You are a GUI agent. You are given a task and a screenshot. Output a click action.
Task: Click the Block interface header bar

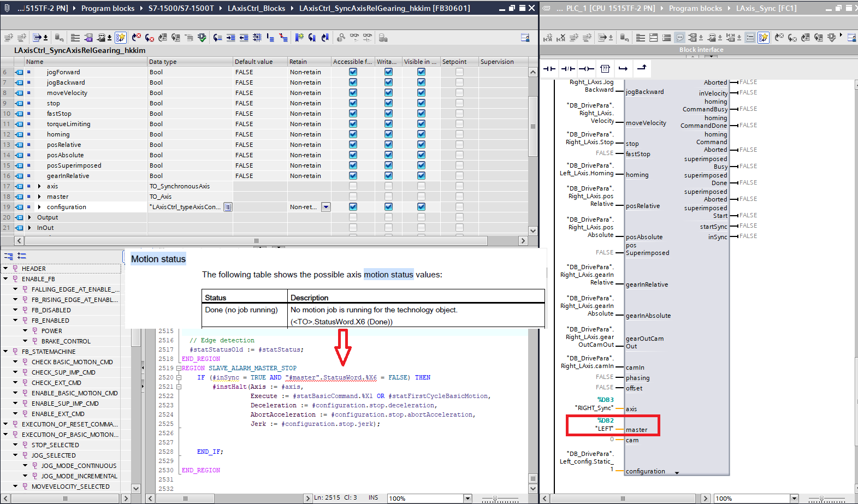701,50
